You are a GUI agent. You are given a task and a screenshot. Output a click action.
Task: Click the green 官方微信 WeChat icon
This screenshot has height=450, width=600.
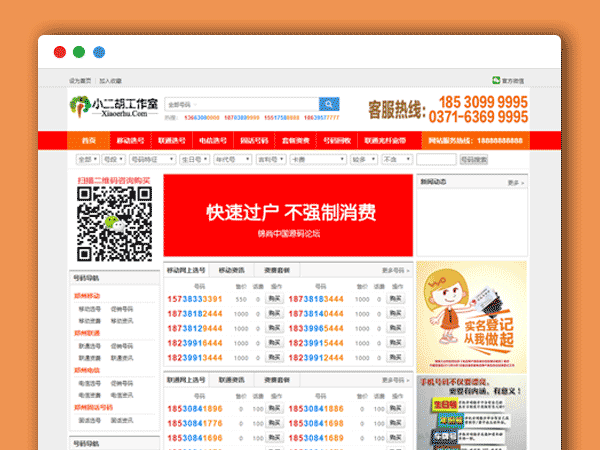[496, 80]
